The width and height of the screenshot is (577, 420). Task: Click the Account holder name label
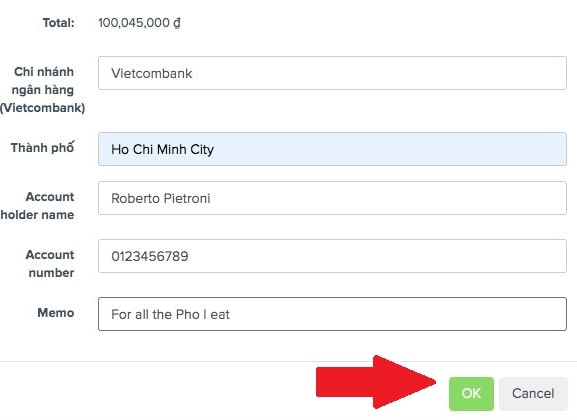(37, 205)
